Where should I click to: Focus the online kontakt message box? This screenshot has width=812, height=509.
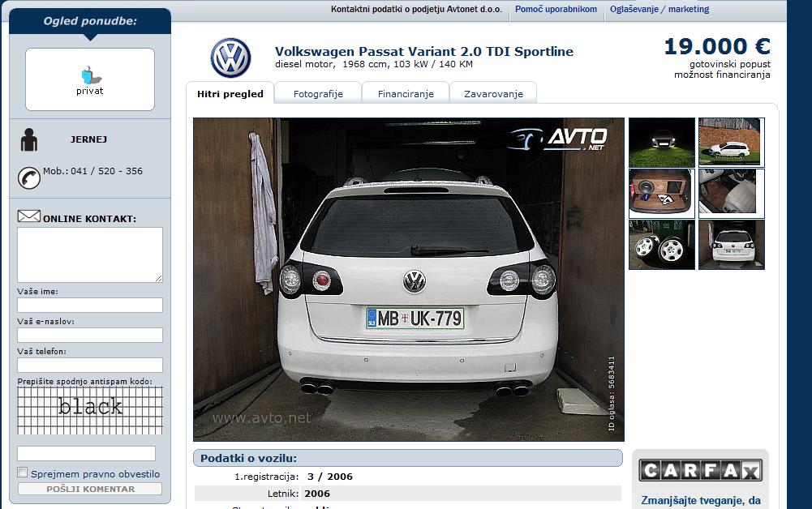pos(90,255)
